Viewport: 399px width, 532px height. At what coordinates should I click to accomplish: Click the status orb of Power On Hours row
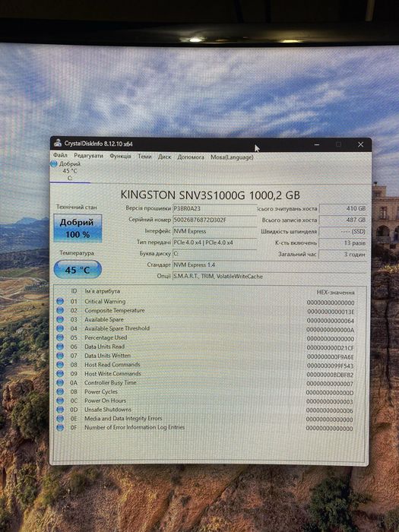click(x=60, y=401)
